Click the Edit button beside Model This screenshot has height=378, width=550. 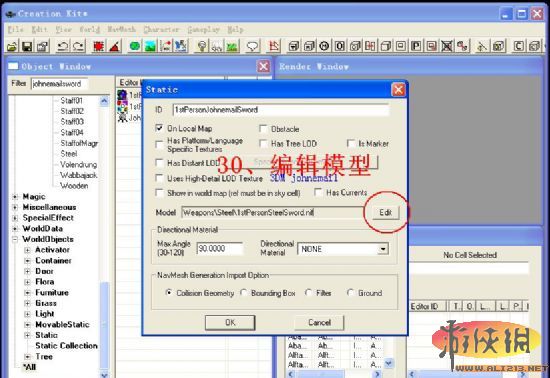(385, 212)
